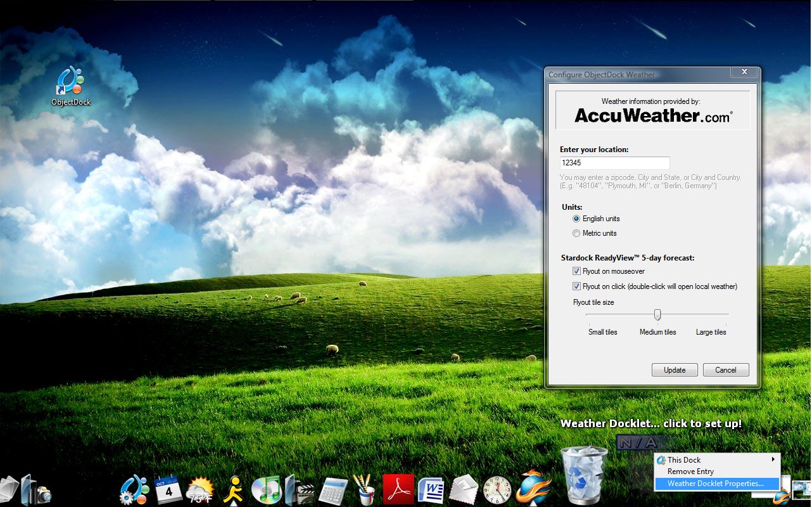Open the movie clapperboard icon in dock

click(300, 490)
